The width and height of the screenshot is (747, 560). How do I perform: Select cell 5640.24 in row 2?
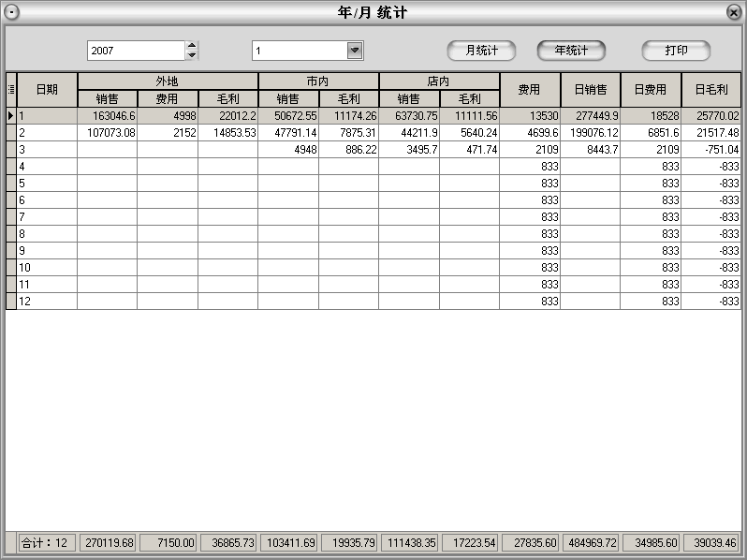[469, 132]
